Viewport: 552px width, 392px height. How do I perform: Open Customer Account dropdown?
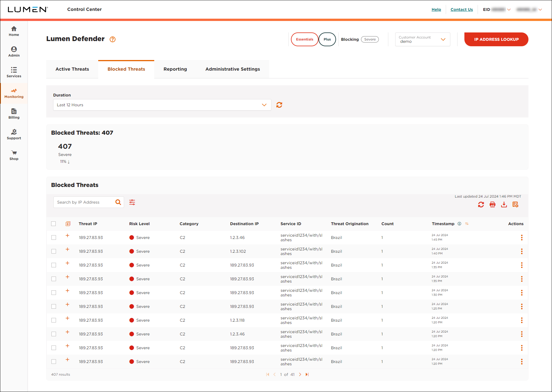[x=422, y=39]
